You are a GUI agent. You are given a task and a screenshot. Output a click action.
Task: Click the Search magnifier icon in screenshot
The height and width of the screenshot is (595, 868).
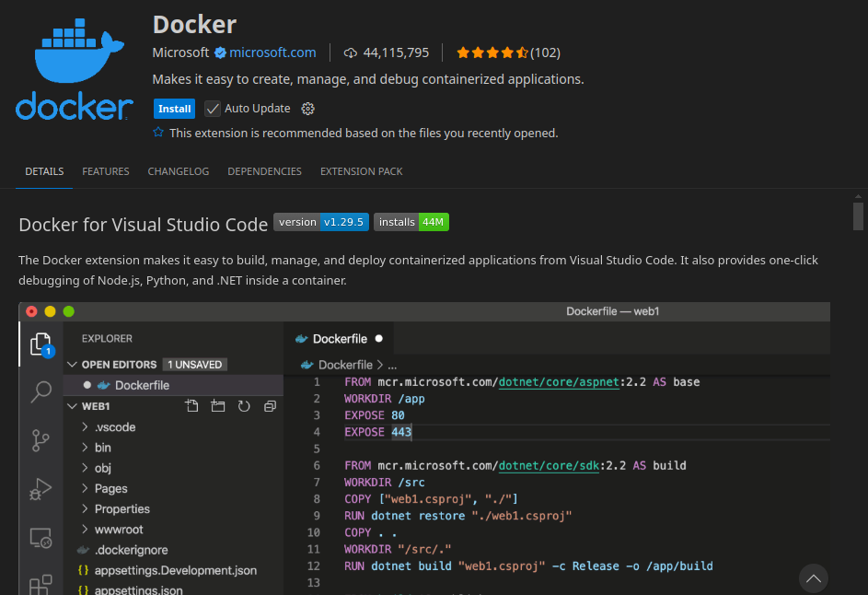click(x=41, y=392)
